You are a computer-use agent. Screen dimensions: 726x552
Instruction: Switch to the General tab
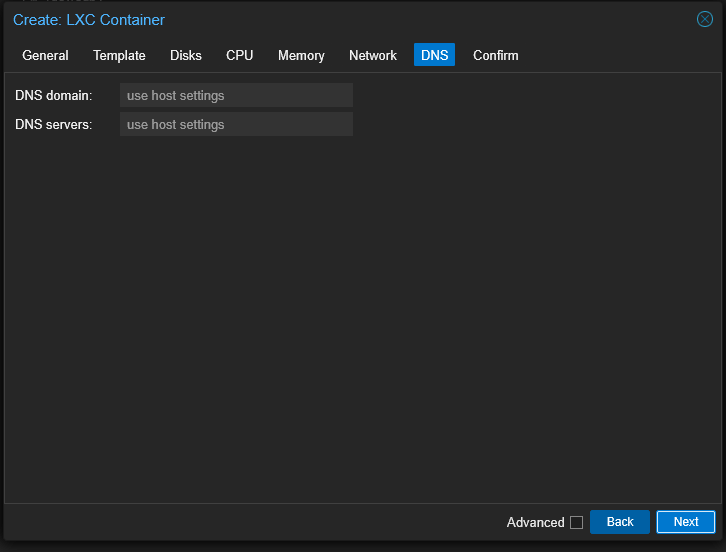pos(45,55)
